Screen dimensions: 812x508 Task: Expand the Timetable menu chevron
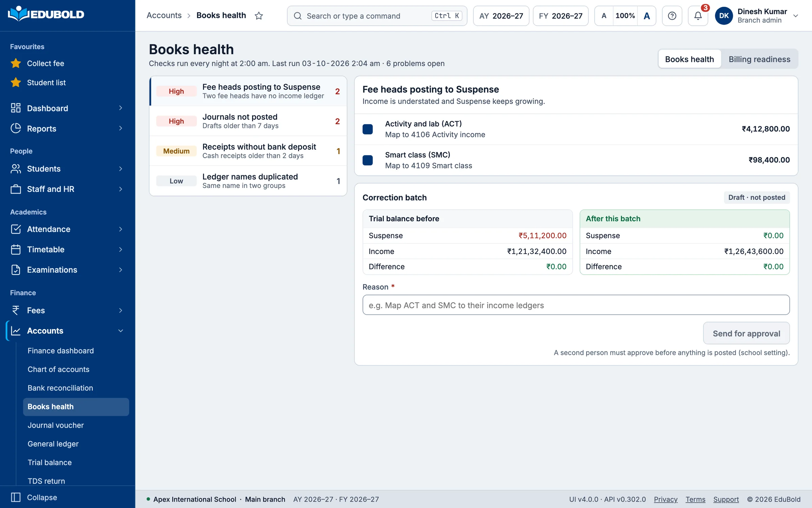[x=120, y=250]
